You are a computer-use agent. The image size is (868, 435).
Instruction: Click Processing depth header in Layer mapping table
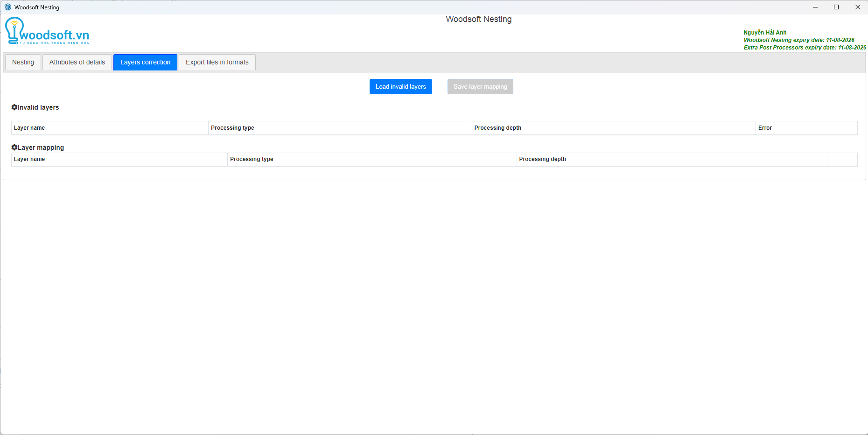542,159
